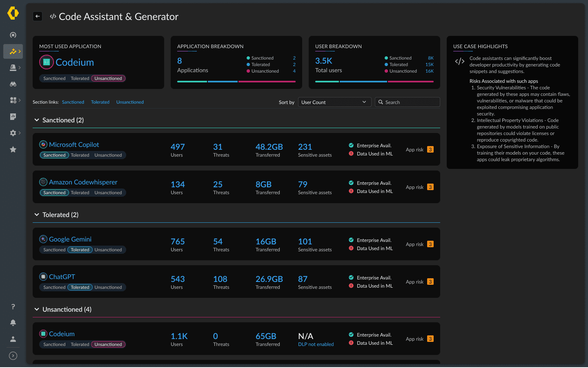Expand the analytics sidebar submenu chevron
This screenshot has width=588, height=368.
tap(20, 51)
